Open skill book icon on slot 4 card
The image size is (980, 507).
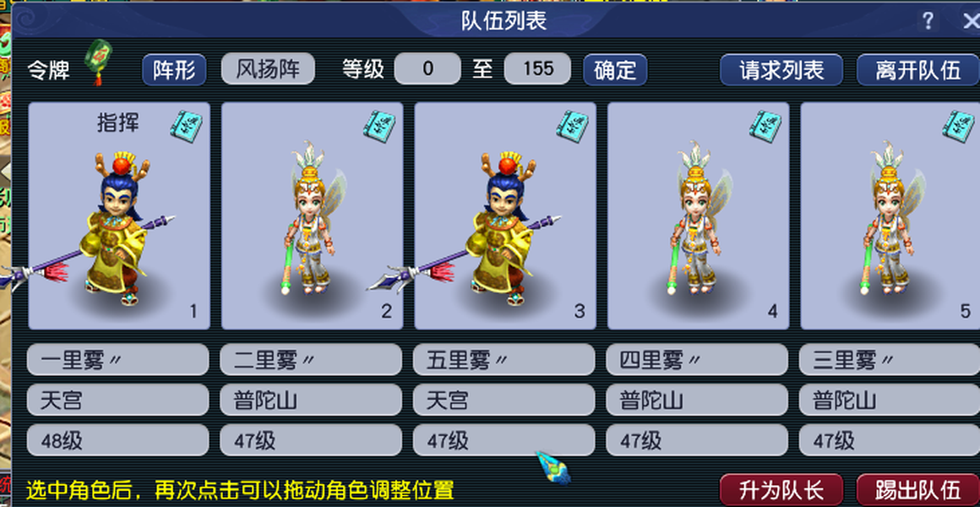point(765,123)
